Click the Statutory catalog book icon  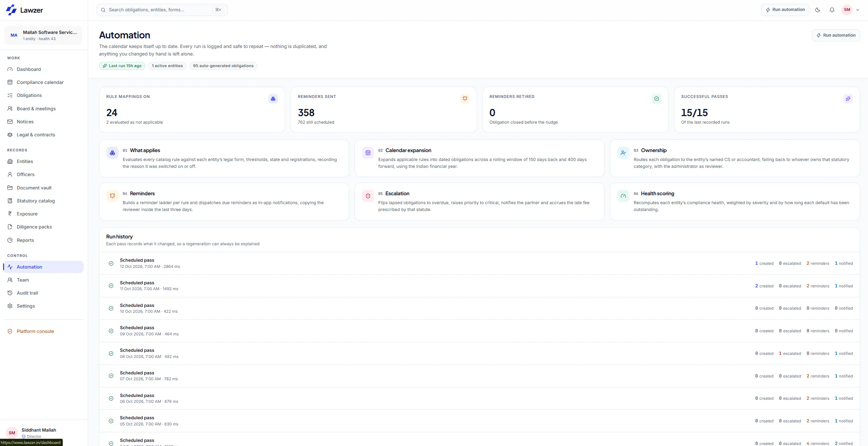(x=10, y=201)
